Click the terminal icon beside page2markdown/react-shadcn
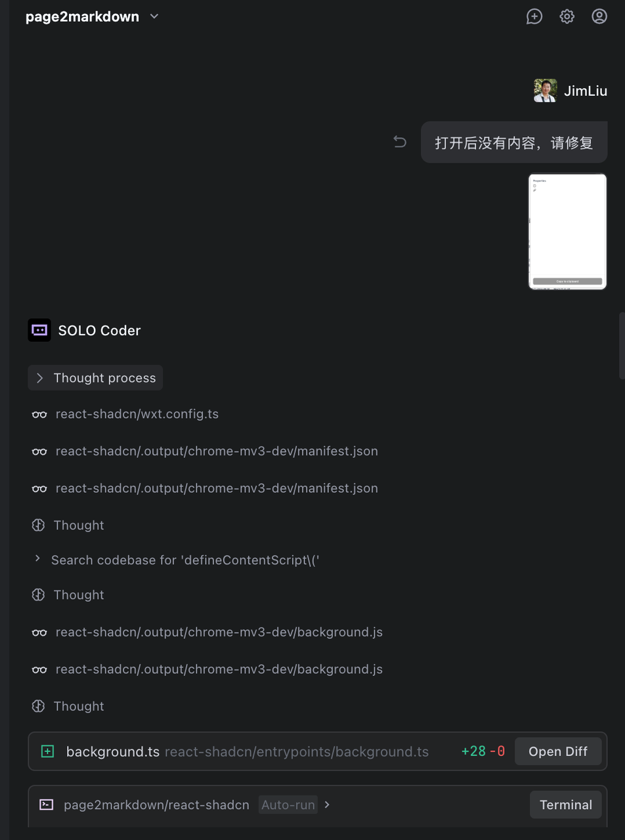 pos(46,805)
